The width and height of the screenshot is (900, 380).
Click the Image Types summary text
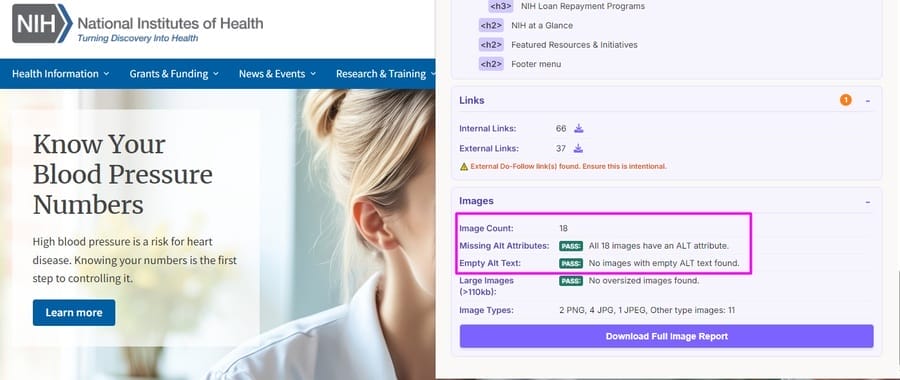tap(647, 311)
